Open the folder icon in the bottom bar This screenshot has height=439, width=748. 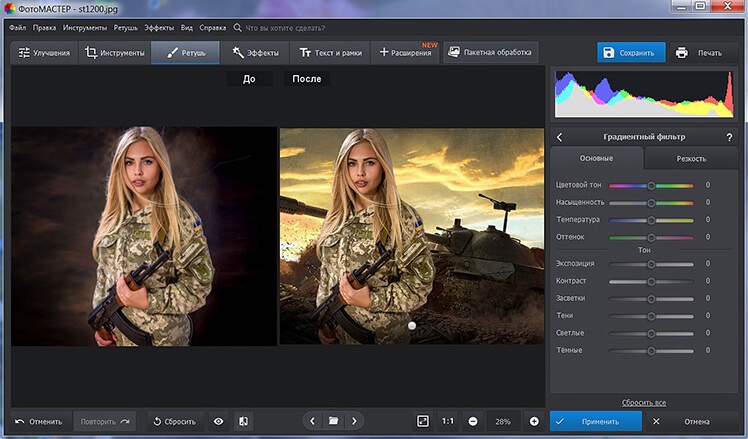(333, 421)
